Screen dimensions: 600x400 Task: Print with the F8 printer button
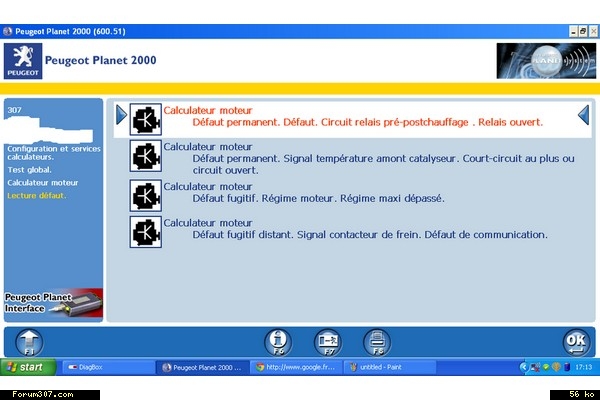(377, 342)
